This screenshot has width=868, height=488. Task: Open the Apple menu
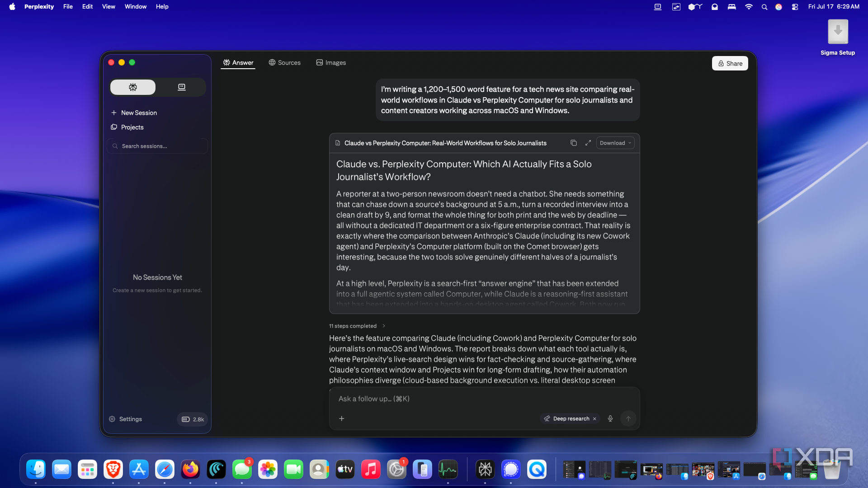pos(12,6)
